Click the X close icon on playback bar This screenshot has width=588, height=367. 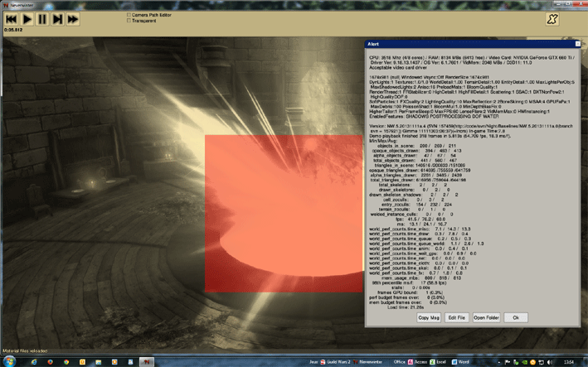552,19
